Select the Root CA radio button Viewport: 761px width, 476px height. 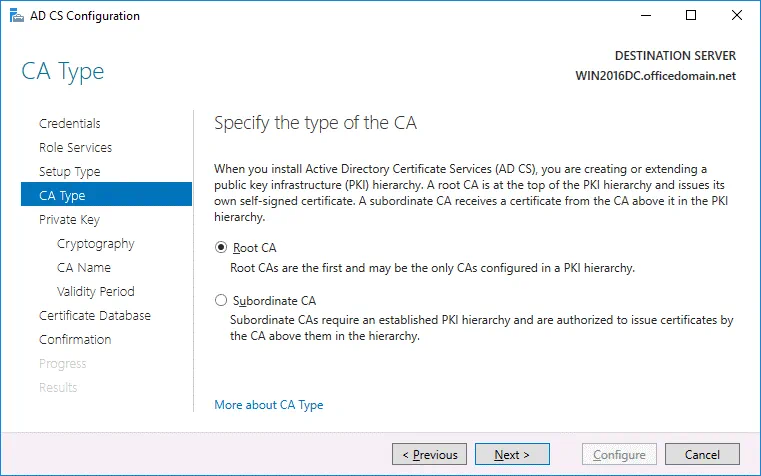221,248
